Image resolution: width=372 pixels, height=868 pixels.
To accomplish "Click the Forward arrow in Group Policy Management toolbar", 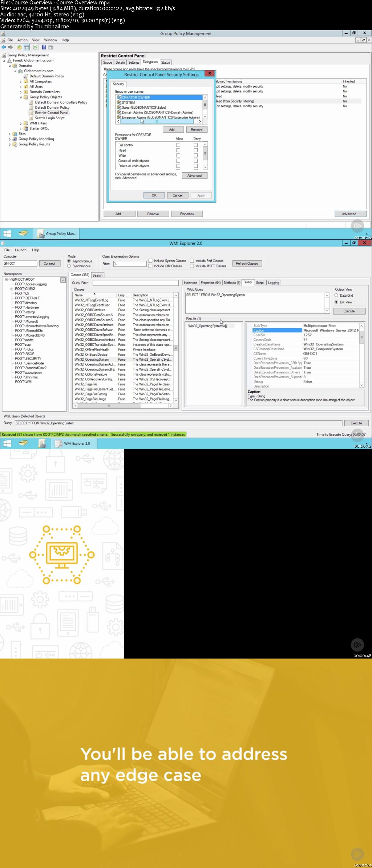I will [10, 47].
